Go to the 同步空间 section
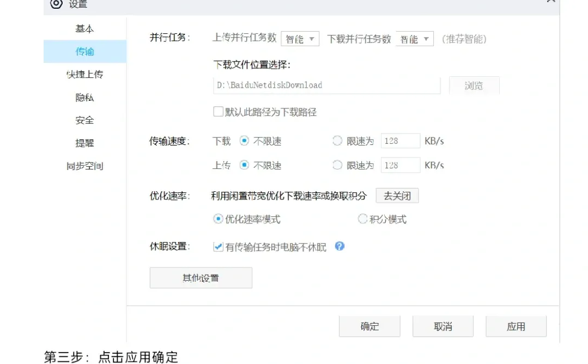 tap(84, 165)
